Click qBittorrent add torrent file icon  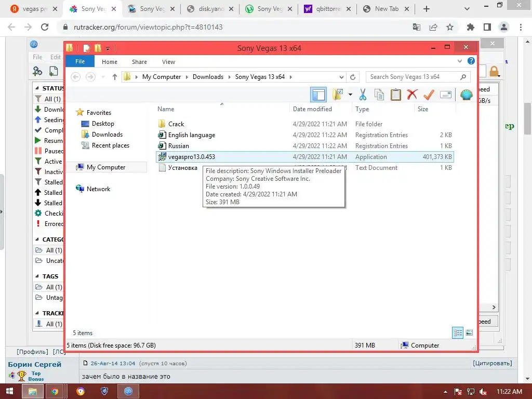point(54,71)
